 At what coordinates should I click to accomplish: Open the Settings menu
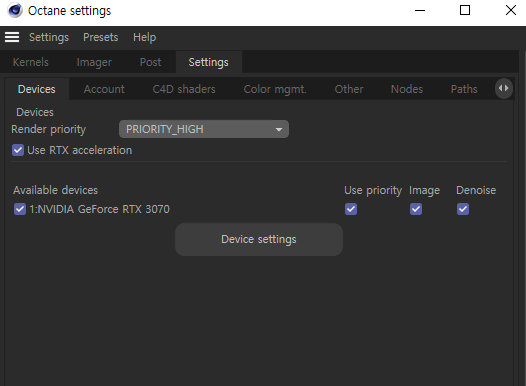[x=49, y=37]
